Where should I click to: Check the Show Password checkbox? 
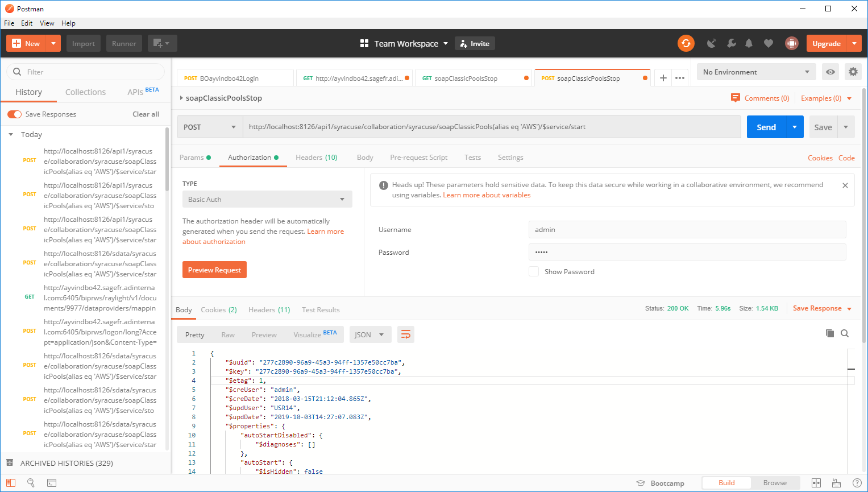(534, 271)
